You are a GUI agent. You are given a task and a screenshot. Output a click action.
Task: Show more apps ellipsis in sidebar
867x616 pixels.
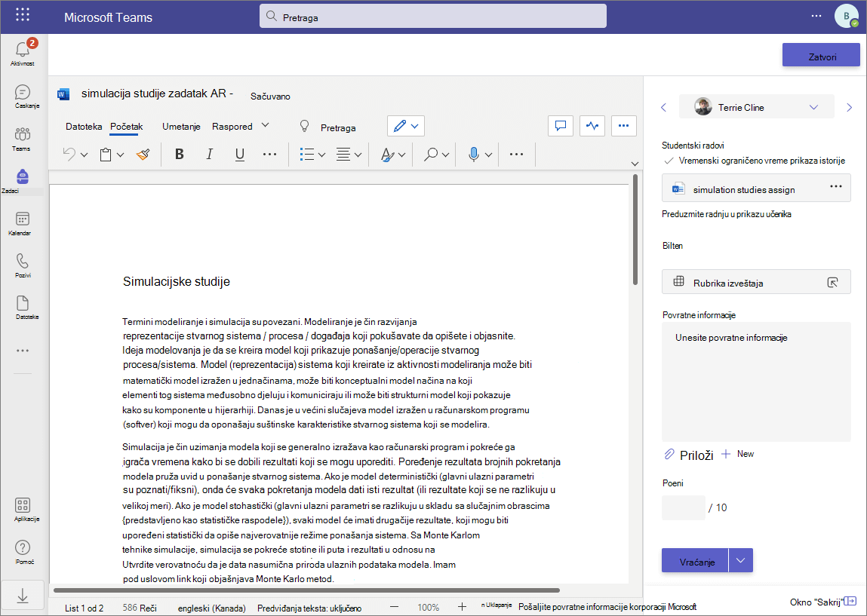point(23,351)
